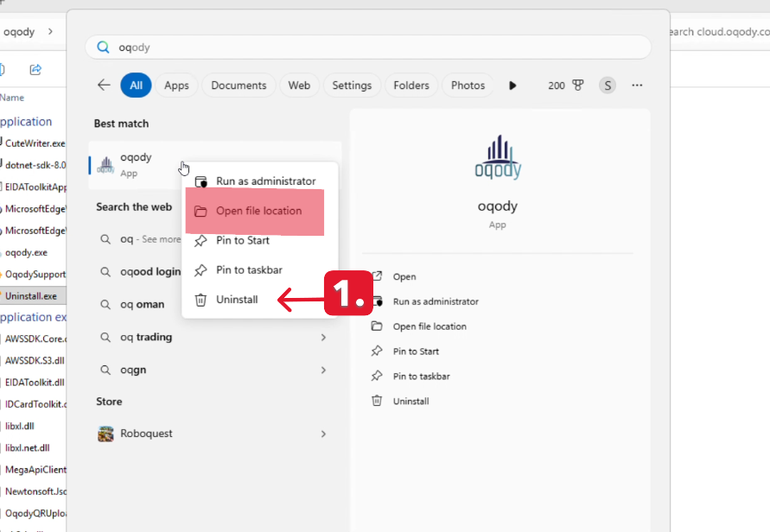Choose Open file location in context menu
Image resolution: width=770 pixels, height=532 pixels.
258,211
